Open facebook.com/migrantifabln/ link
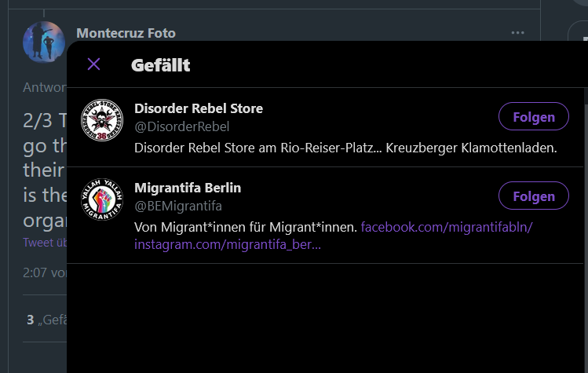 (x=447, y=227)
